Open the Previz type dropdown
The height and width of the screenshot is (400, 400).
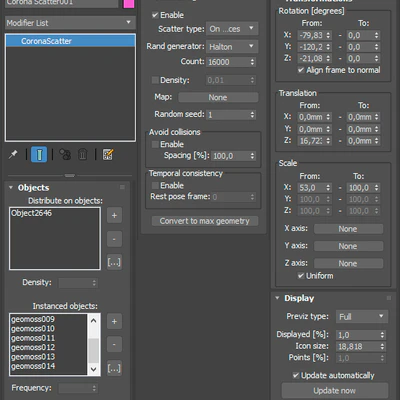click(362, 316)
